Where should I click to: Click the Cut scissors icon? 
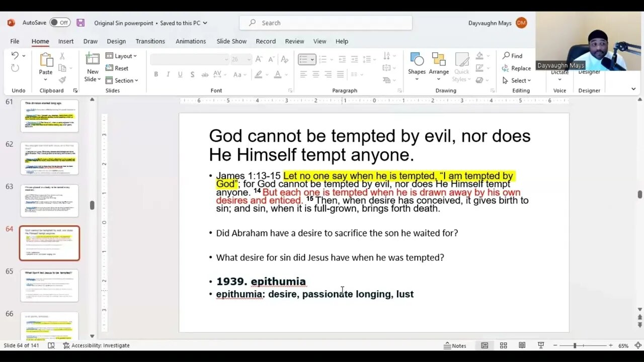62,56
